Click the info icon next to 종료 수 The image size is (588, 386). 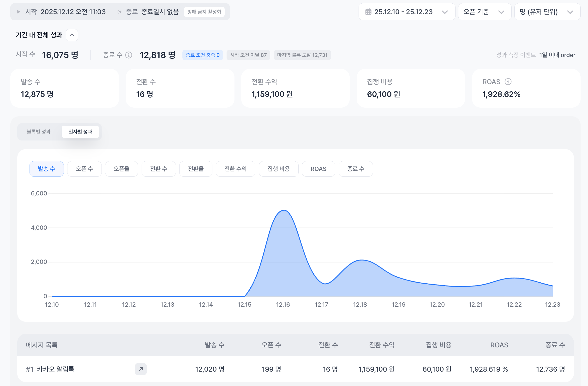128,55
